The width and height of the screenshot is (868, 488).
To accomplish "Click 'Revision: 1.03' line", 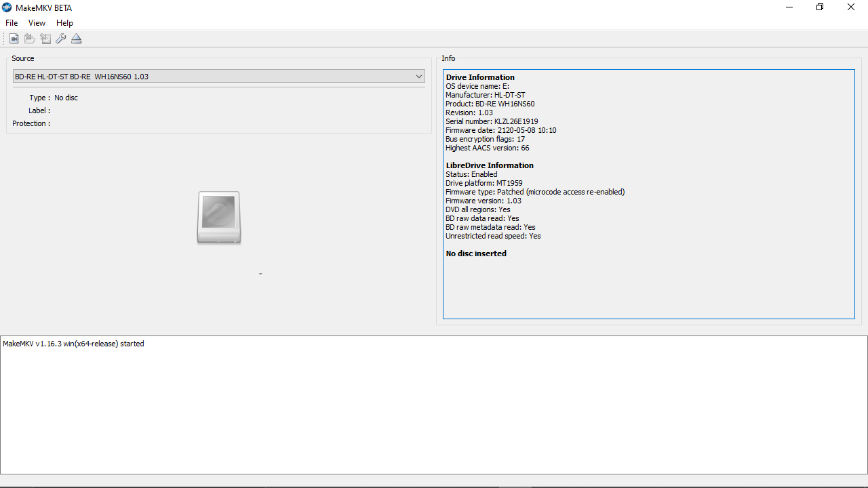I will pos(469,113).
